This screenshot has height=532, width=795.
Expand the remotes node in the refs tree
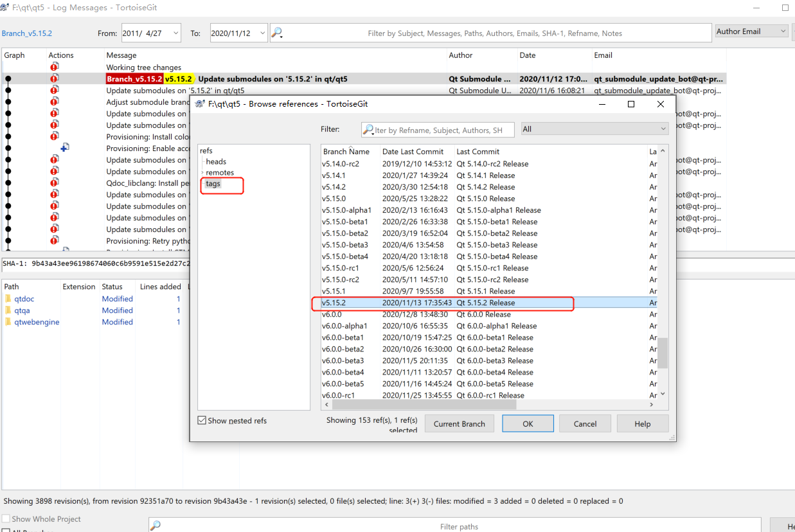coord(202,173)
